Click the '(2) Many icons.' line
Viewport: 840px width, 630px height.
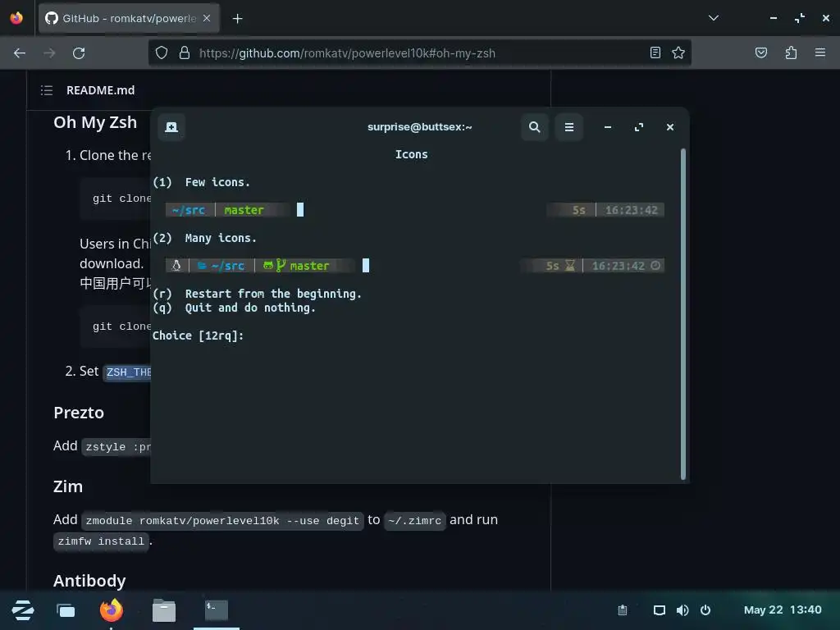(x=204, y=238)
